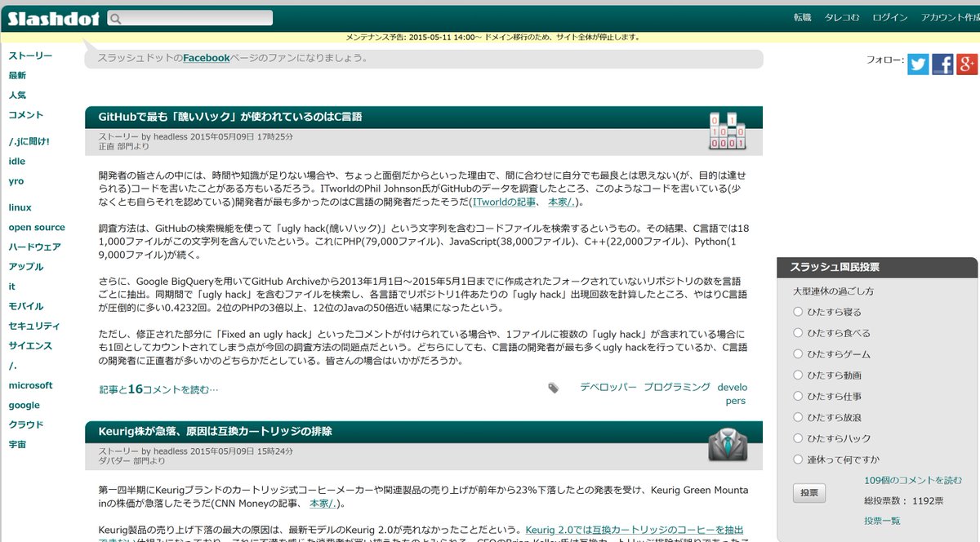Open /.Jに聞け! sidebar link
The image size is (980, 542).
click(x=29, y=141)
